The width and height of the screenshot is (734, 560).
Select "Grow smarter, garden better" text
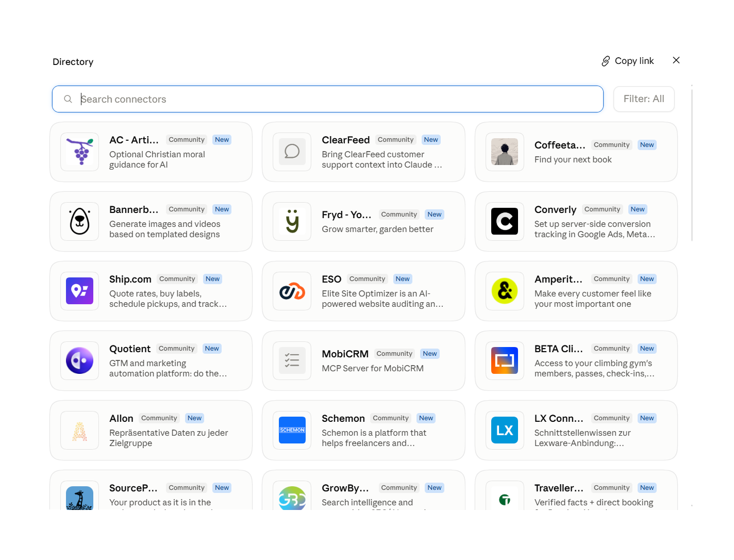(378, 229)
